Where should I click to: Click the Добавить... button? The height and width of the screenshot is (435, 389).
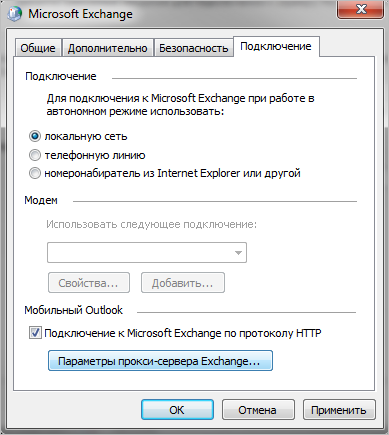[x=183, y=283]
